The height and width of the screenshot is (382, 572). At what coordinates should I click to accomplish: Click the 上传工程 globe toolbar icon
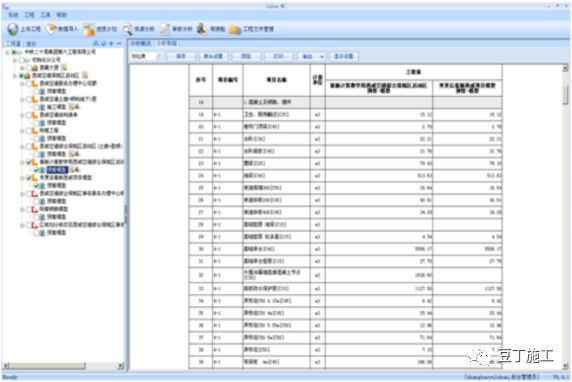pos(13,29)
